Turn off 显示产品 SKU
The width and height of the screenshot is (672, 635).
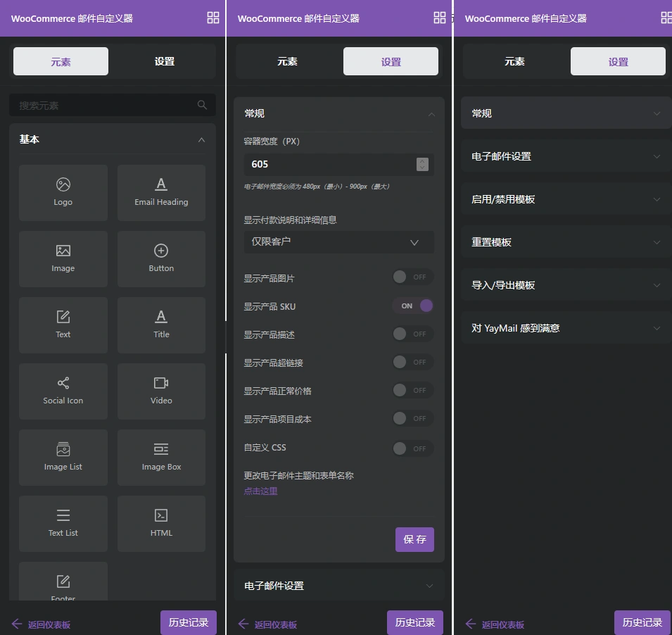pyautogui.click(x=413, y=306)
